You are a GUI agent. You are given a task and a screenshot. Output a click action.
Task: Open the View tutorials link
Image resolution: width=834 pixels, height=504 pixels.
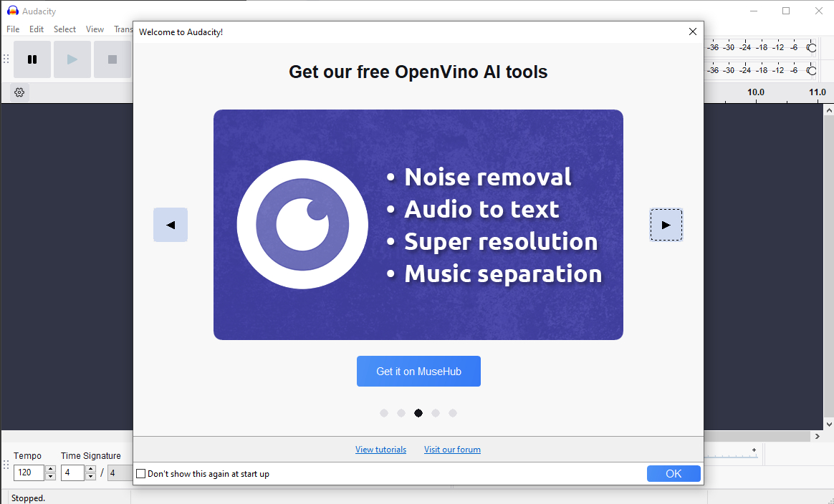[x=380, y=450]
